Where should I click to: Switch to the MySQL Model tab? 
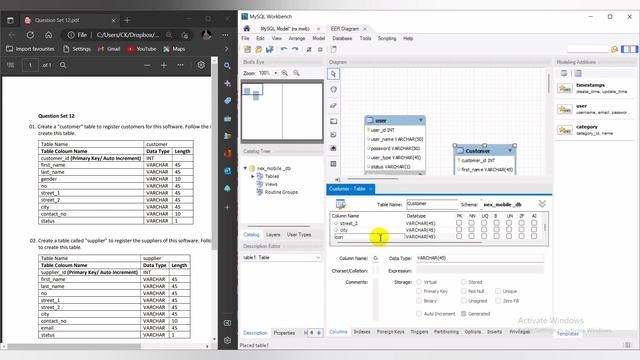[285, 29]
